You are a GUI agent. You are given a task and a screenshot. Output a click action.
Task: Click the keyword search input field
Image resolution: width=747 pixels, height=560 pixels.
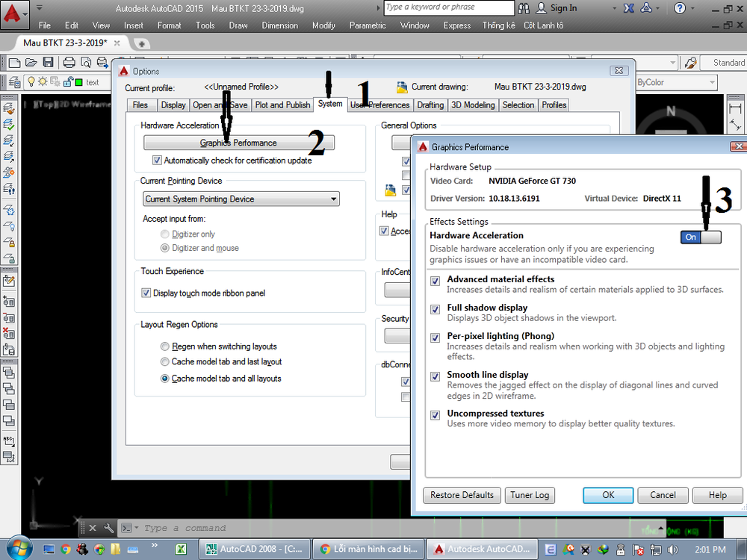click(449, 7)
